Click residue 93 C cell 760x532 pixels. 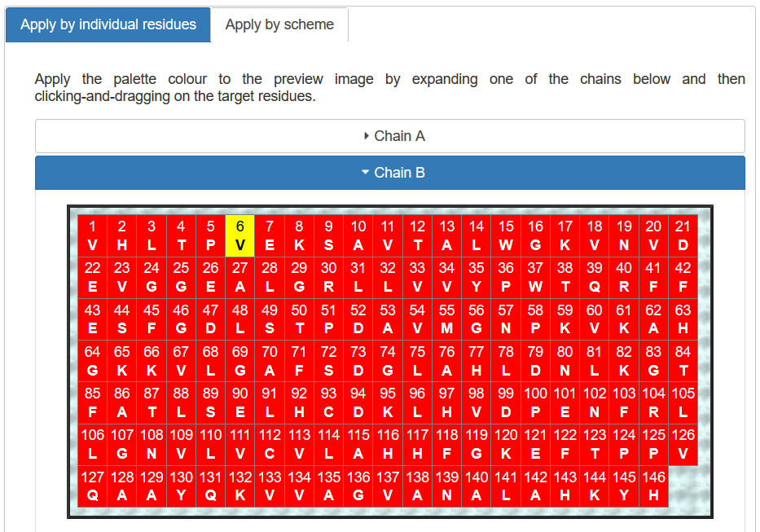pos(328,402)
